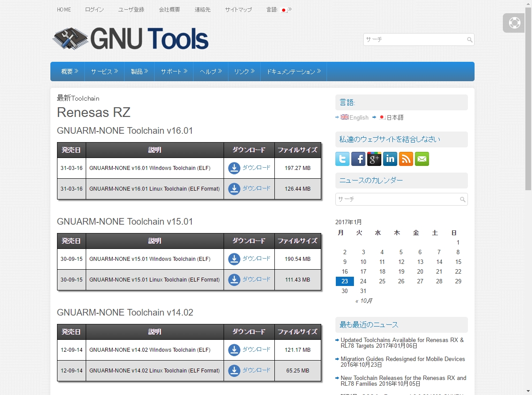Click ダウンロード link for v14.02 Windows Toolchain

256,350
